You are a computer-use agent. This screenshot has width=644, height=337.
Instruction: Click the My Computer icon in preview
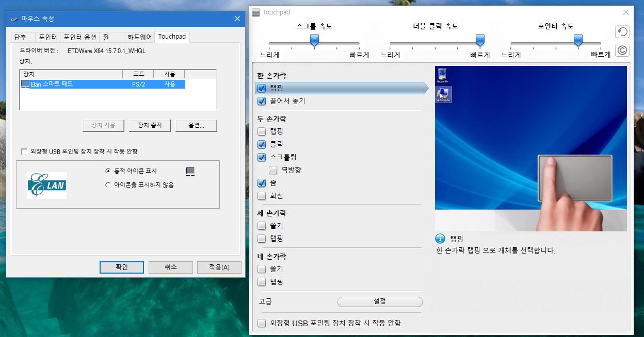pyautogui.click(x=443, y=94)
